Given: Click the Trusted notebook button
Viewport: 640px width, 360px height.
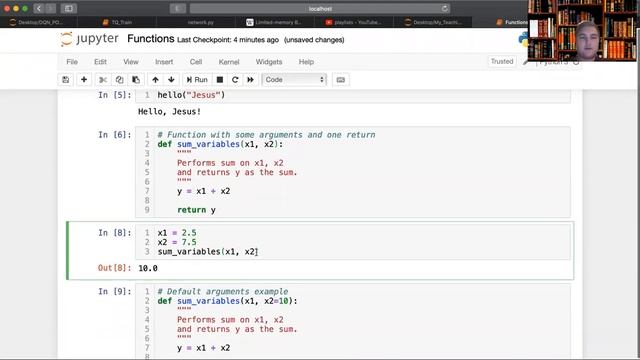Looking at the screenshot, I should pyautogui.click(x=502, y=61).
